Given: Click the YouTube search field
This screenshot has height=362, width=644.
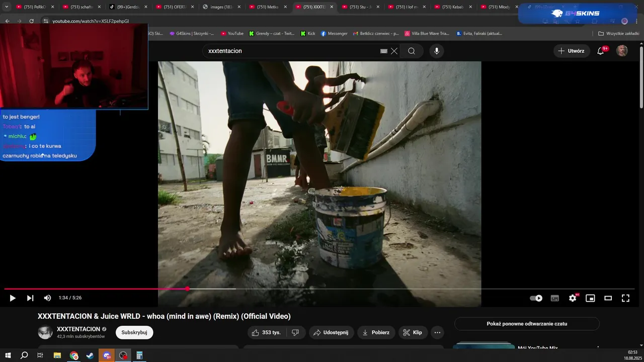Looking at the screenshot, I should coord(292,51).
